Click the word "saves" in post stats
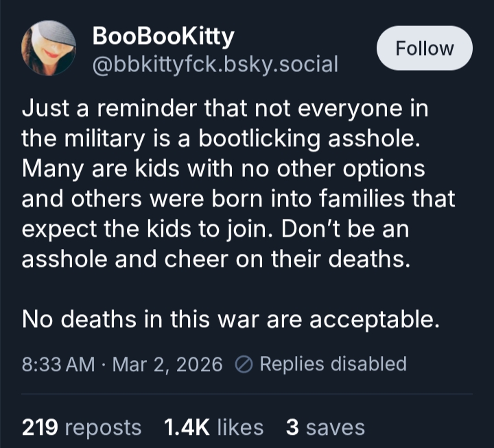Screen dimensions: 494x448 click(x=335, y=427)
